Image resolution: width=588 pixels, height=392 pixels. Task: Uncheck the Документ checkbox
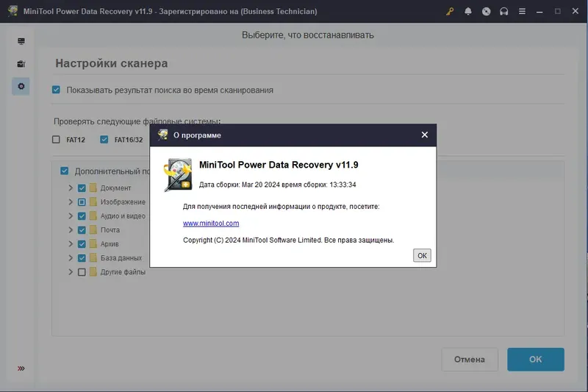point(82,188)
